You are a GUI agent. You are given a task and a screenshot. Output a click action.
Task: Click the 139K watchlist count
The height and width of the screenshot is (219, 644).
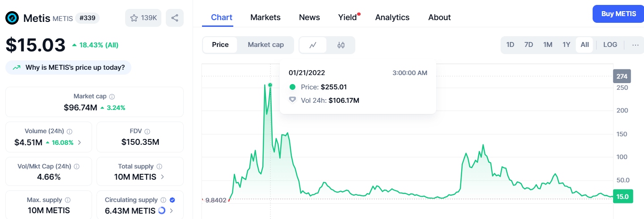[x=149, y=18]
